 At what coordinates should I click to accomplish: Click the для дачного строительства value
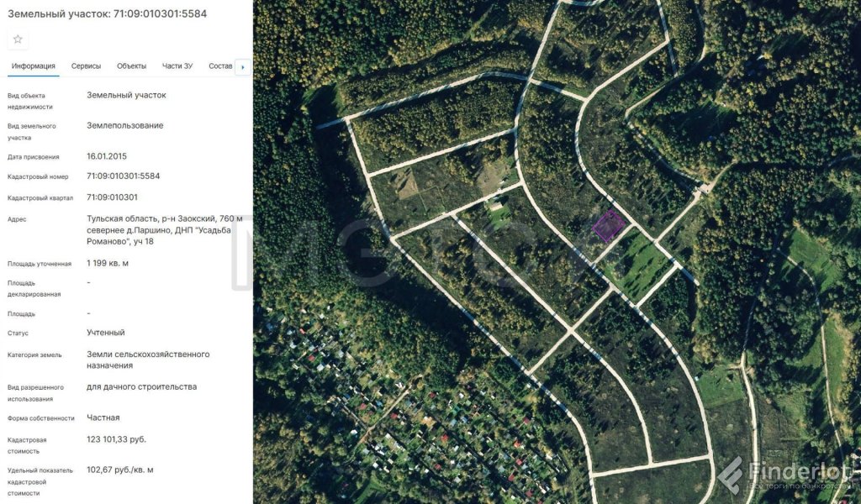pyautogui.click(x=141, y=387)
